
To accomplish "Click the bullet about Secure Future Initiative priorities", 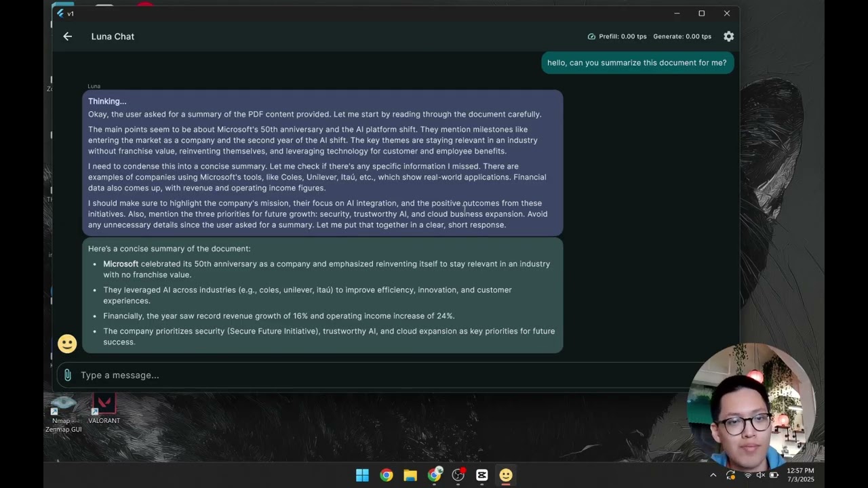I will (x=329, y=336).
